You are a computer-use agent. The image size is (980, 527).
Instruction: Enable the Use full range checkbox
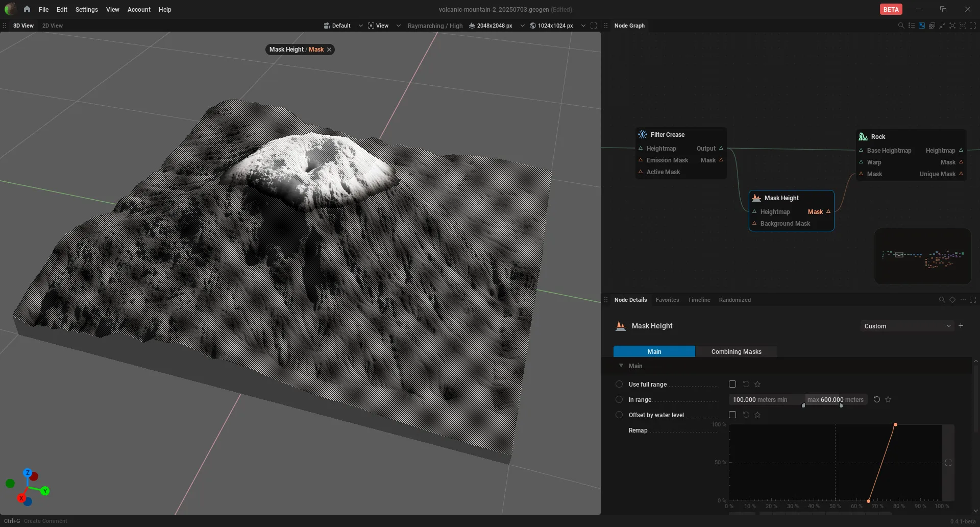732,384
